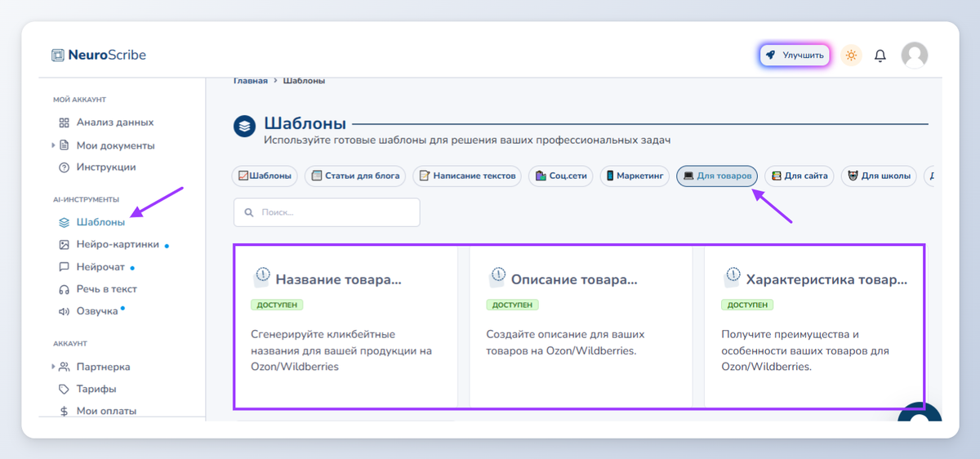Expand Мои документы arrow in sidebar
980x459 pixels.
[x=54, y=145]
